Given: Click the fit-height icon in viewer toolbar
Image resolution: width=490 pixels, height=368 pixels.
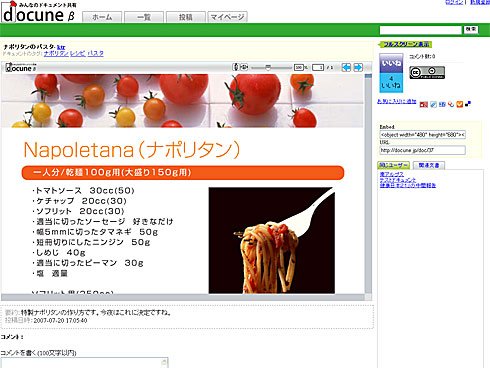Looking at the screenshot, I should [236, 67].
